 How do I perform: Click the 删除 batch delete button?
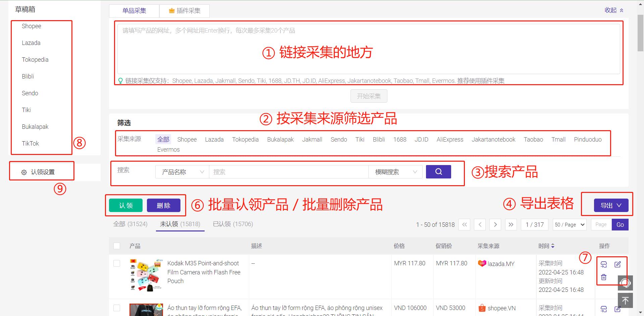pos(164,205)
